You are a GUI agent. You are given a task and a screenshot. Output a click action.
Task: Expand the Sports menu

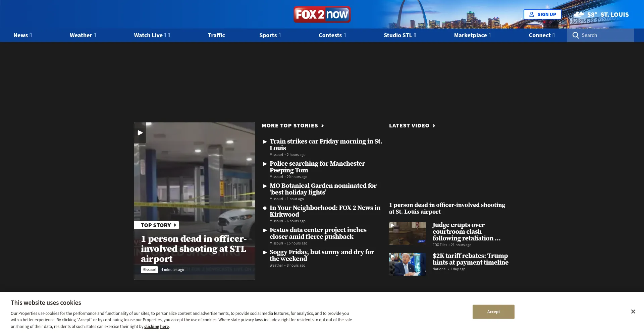(x=270, y=35)
